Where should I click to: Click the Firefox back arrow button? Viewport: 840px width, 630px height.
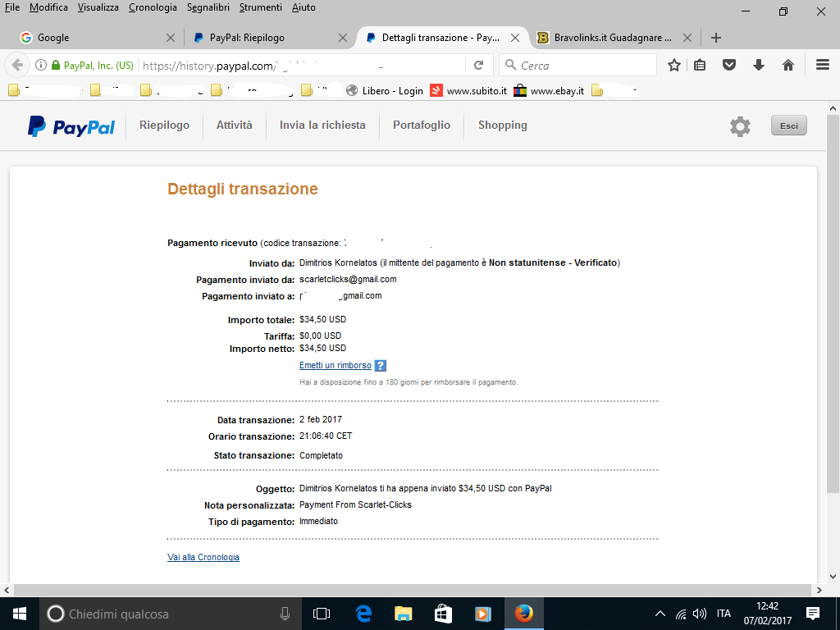point(17,66)
